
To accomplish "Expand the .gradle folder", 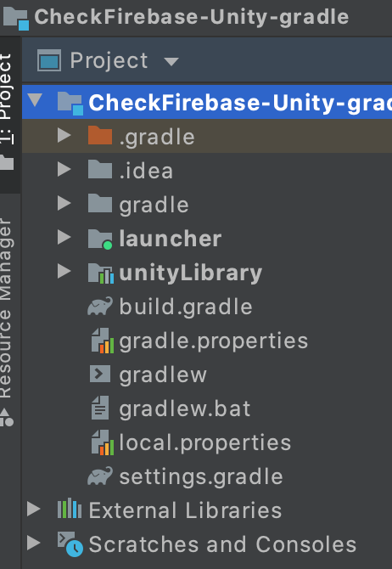I will (x=64, y=135).
